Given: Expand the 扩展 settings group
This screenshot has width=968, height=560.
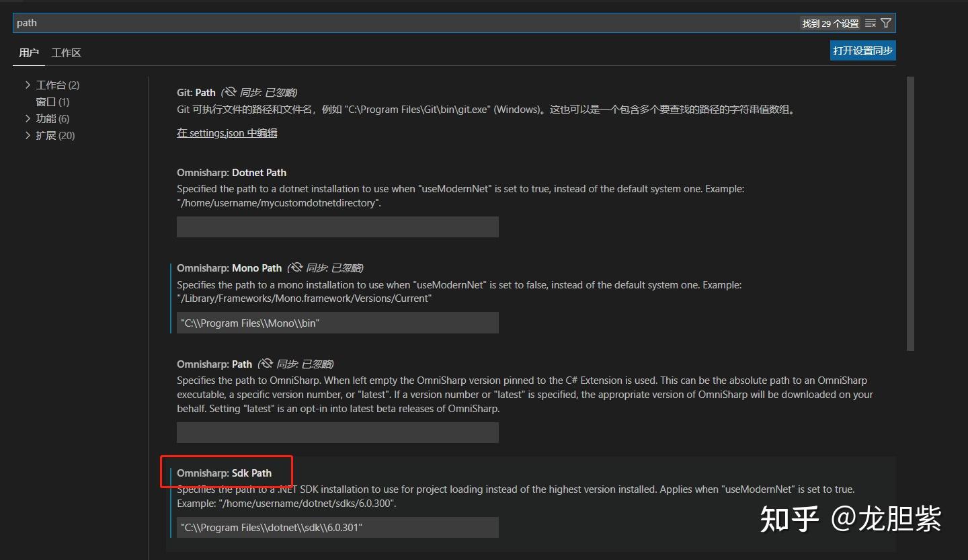Looking at the screenshot, I should 27,135.
